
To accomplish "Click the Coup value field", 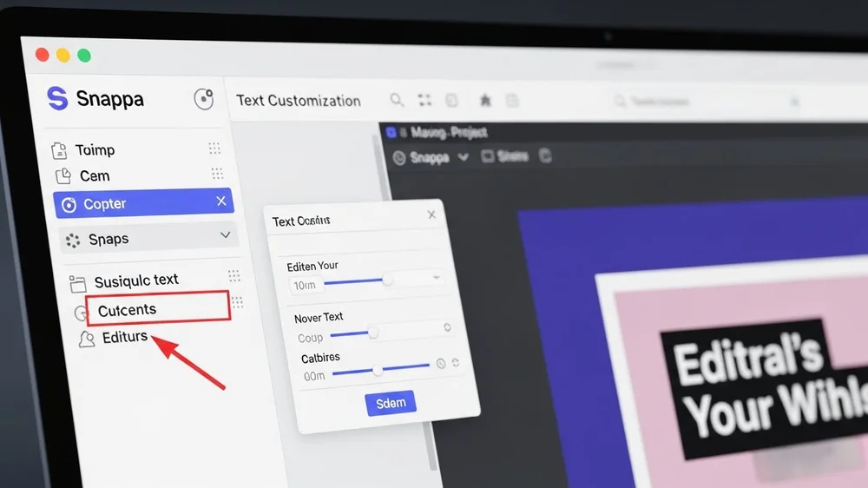I will point(310,338).
